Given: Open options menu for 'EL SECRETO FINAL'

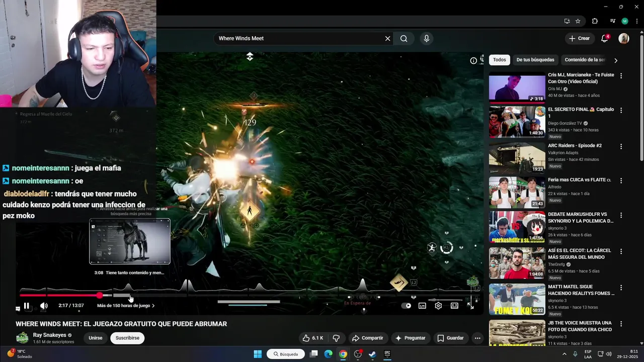Looking at the screenshot, I should [621, 110].
